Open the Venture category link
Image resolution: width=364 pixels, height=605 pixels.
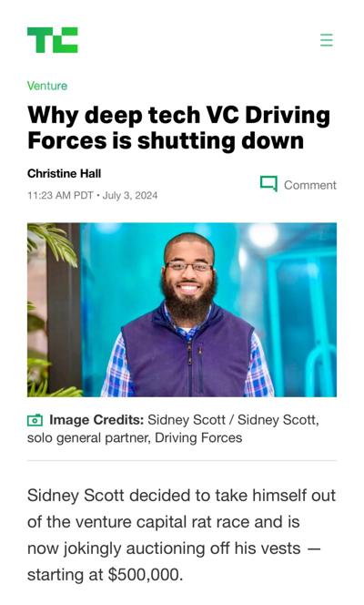tap(47, 86)
